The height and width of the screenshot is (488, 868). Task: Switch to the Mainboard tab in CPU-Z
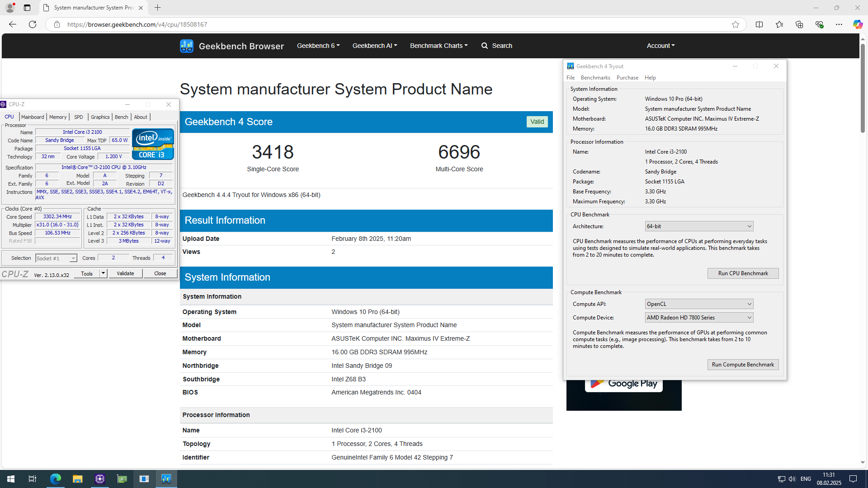[x=33, y=117]
